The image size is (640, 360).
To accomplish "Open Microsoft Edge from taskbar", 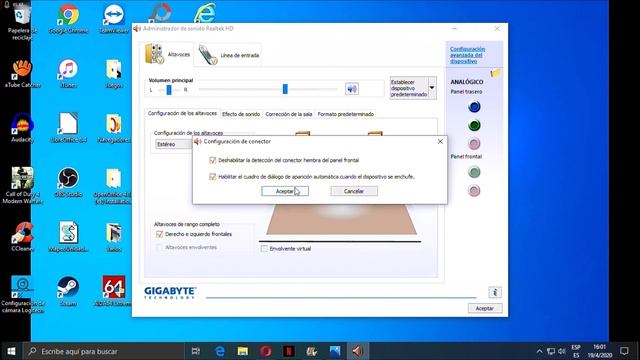I will tap(220, 351).
